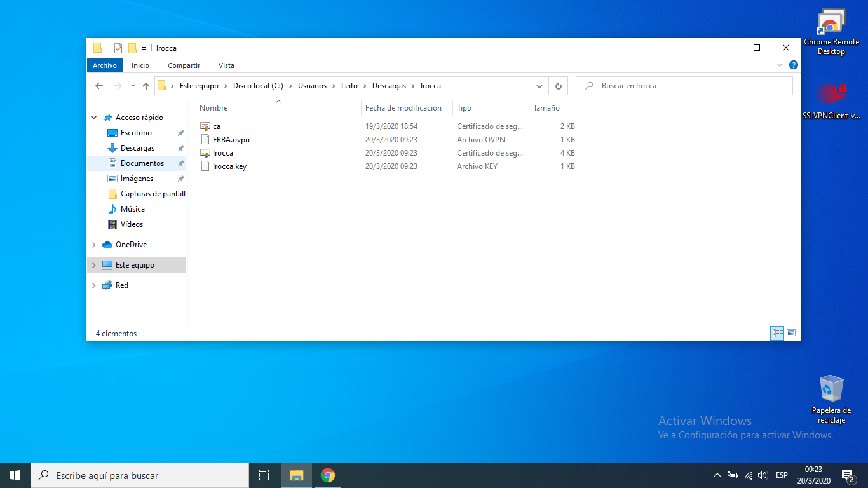Switch to the Vista tab
Image resolution: width=868 pixels, height=488 pixels.
coord(226,65)
